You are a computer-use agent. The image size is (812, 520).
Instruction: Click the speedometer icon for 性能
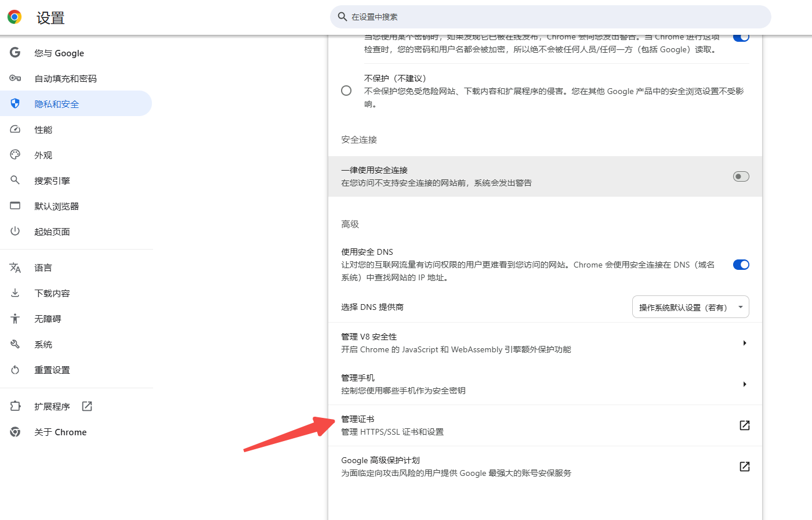tap(15, 129)
